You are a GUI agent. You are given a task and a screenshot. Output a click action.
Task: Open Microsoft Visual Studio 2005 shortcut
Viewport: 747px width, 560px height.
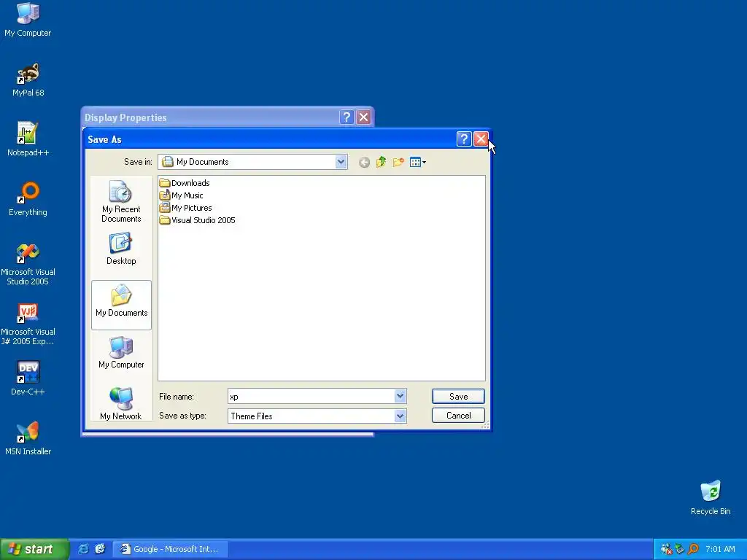pos(28,264)
